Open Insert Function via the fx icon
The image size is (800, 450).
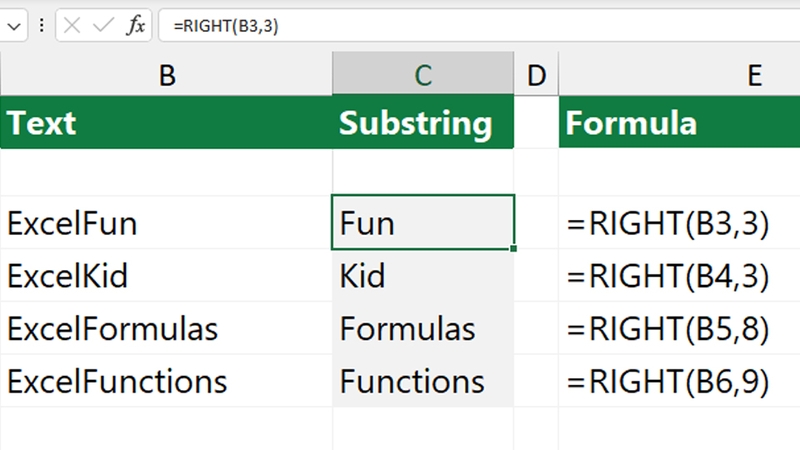click(x=136, y=25)
